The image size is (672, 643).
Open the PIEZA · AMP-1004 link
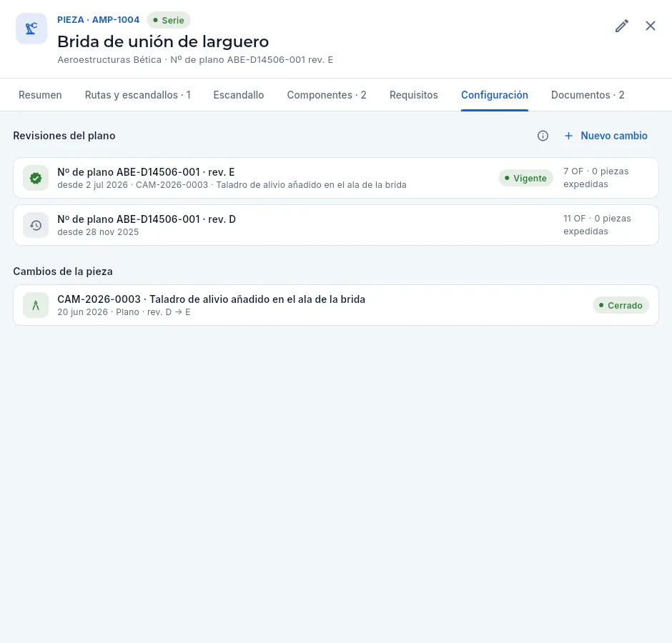[99, 20]
